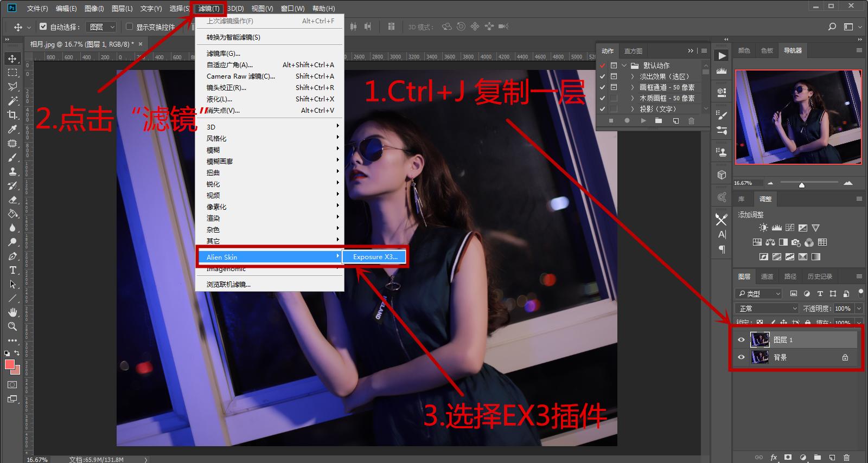Switch to the 通道 tab

[x=767, y=276]
